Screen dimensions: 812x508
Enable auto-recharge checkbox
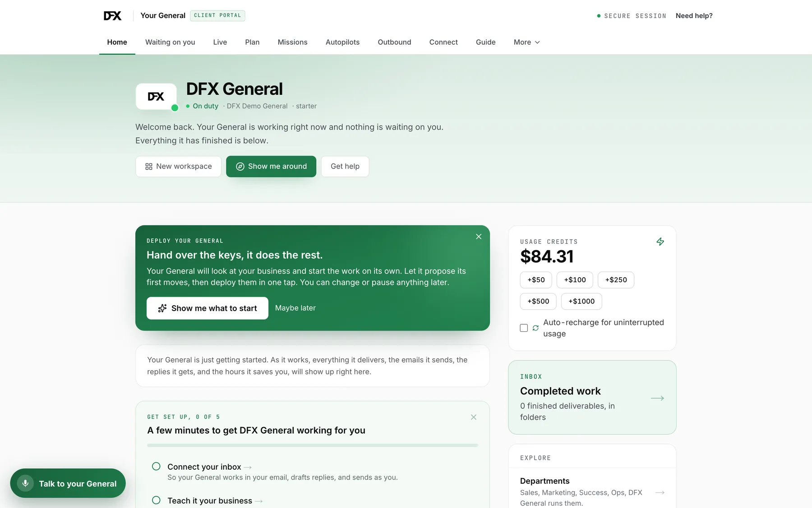tap(524, 328)
